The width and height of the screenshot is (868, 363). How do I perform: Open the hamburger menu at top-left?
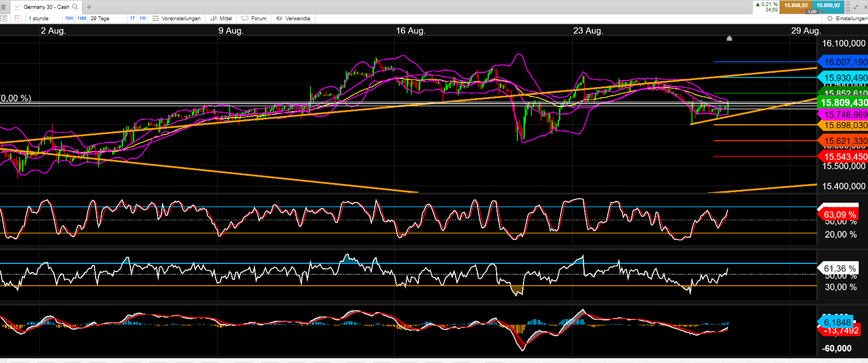click(x=4, y=7)
